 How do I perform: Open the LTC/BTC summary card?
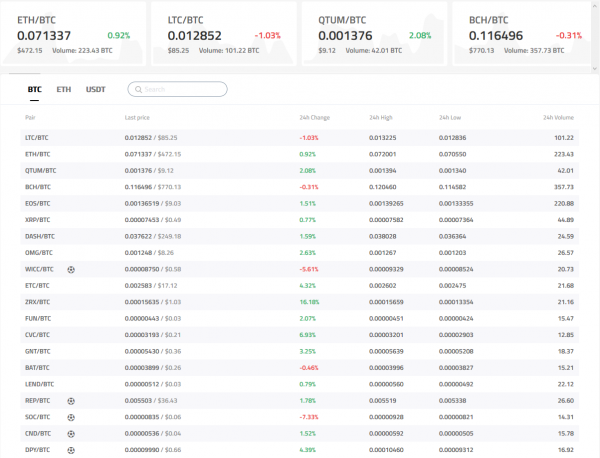224,34
